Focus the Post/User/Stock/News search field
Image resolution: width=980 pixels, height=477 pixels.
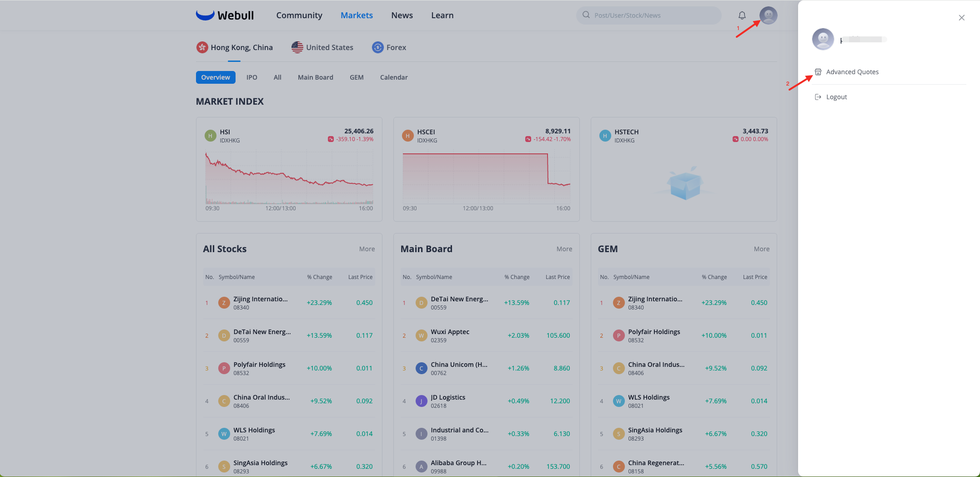(x=650, y=15)
